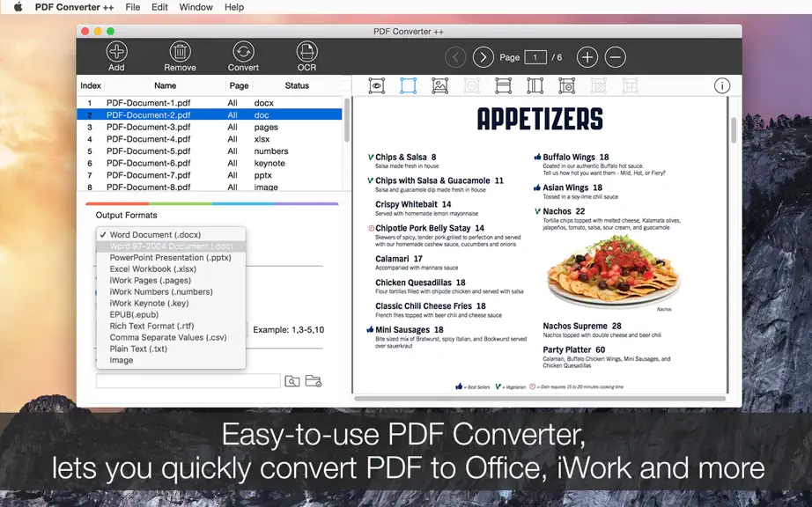Click the page number field
Screen dimensions: 812x507
point(535,57)
